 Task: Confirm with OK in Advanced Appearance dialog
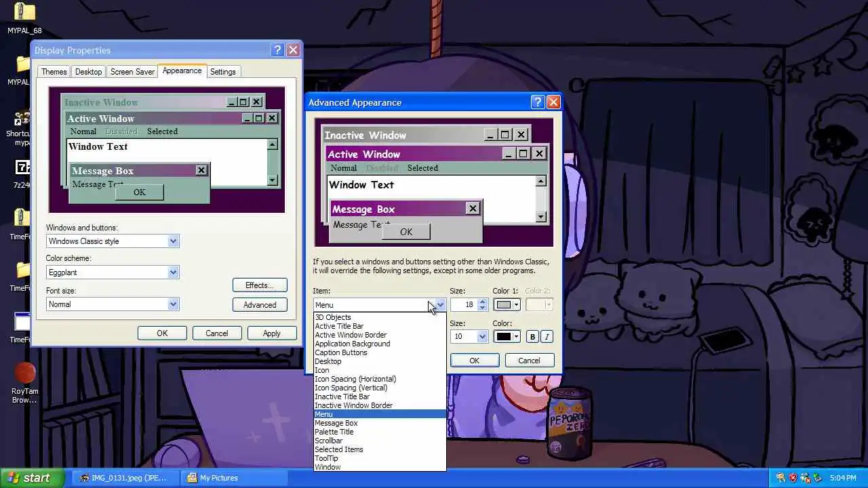(474, 361)
